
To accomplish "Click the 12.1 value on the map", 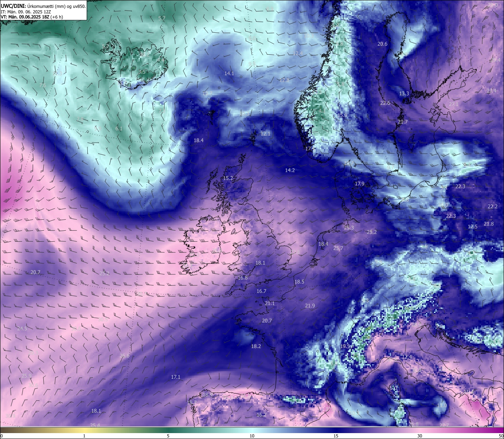I will pyautogui.click(x=265, y=133).
